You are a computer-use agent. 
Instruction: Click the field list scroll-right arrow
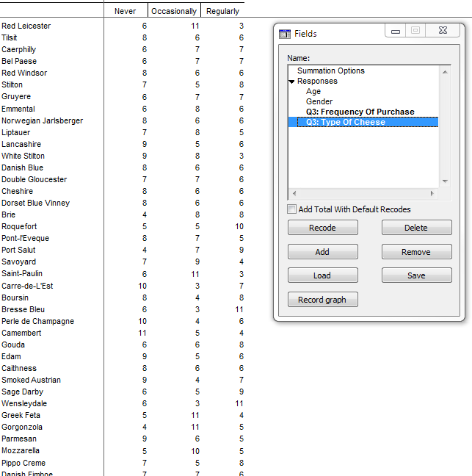coord(433,194)
